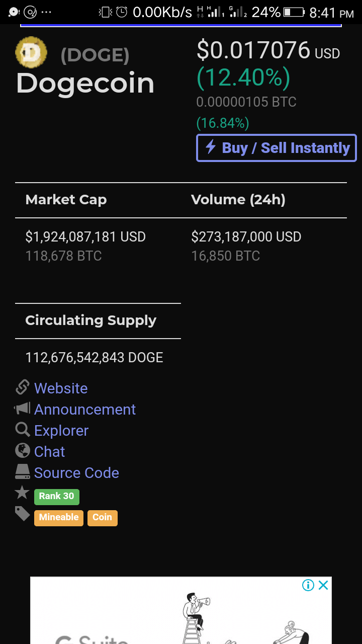Open the Website link

pos(61,388)
